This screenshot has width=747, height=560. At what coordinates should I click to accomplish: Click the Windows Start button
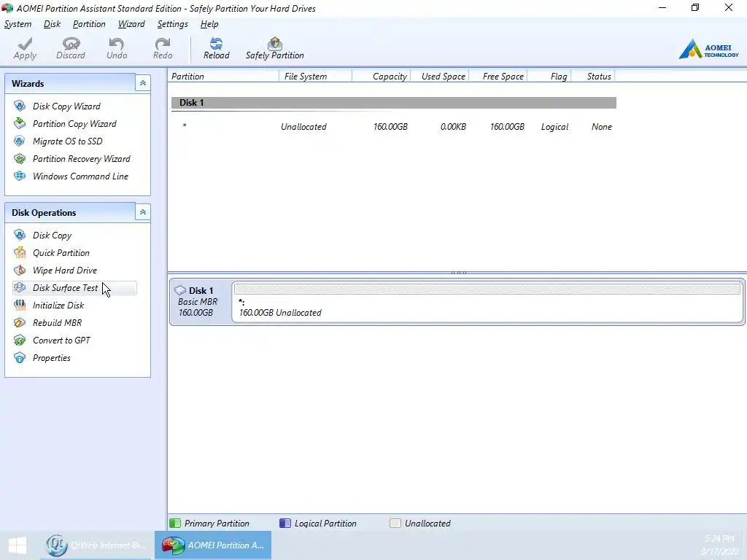click(18, 545)
